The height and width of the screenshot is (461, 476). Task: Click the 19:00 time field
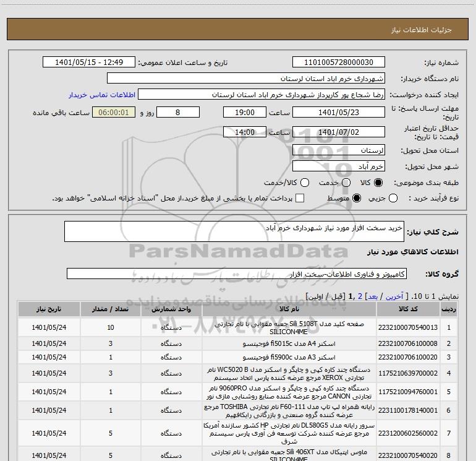[245, 112]
